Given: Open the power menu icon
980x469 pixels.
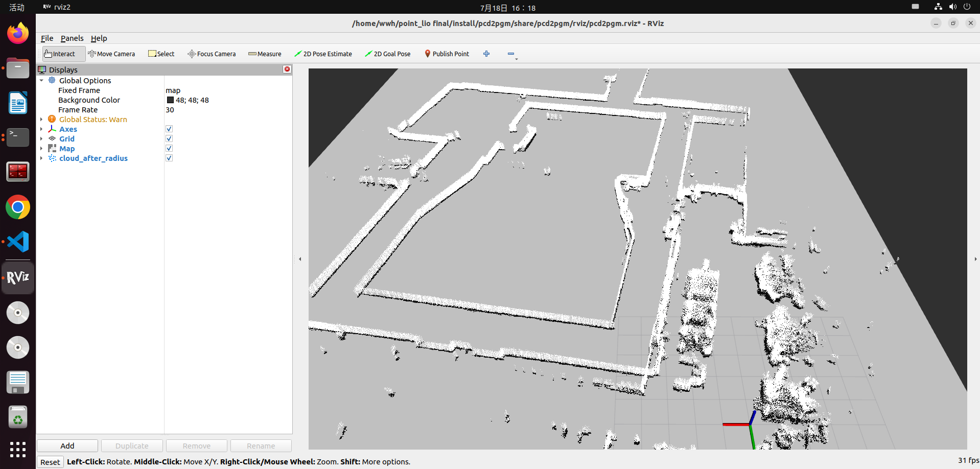Looking at the screenshot, I should 967,7.
